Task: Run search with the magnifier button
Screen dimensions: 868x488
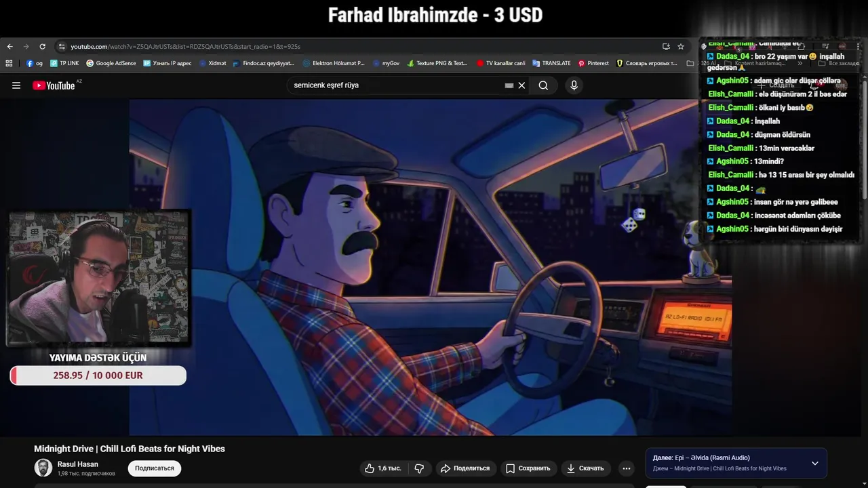Action: pyautogui.click(x=543, y=85)
